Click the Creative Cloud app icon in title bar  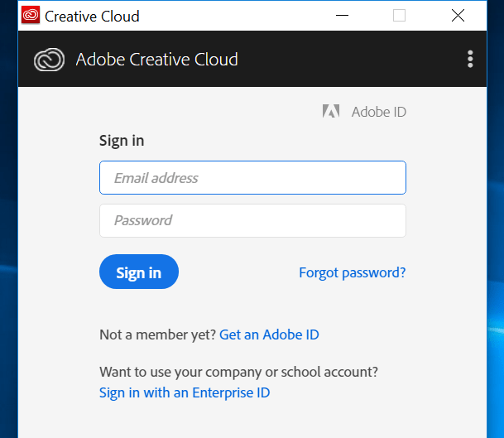(31, 15)
